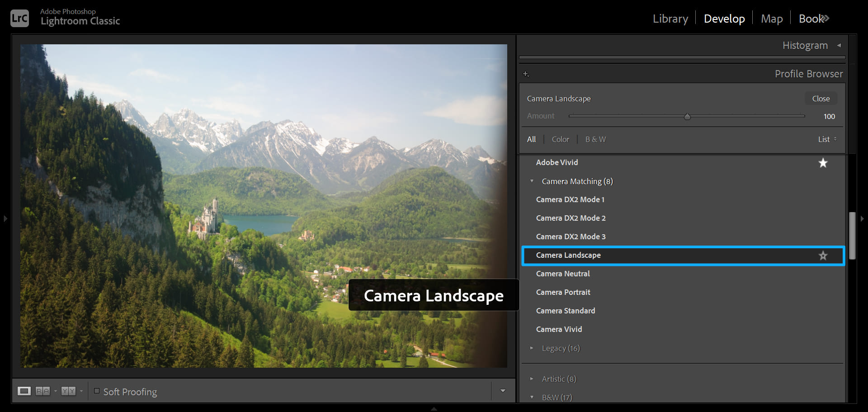Switch to the Library module
Screen dimensions: 868x412
670,19
